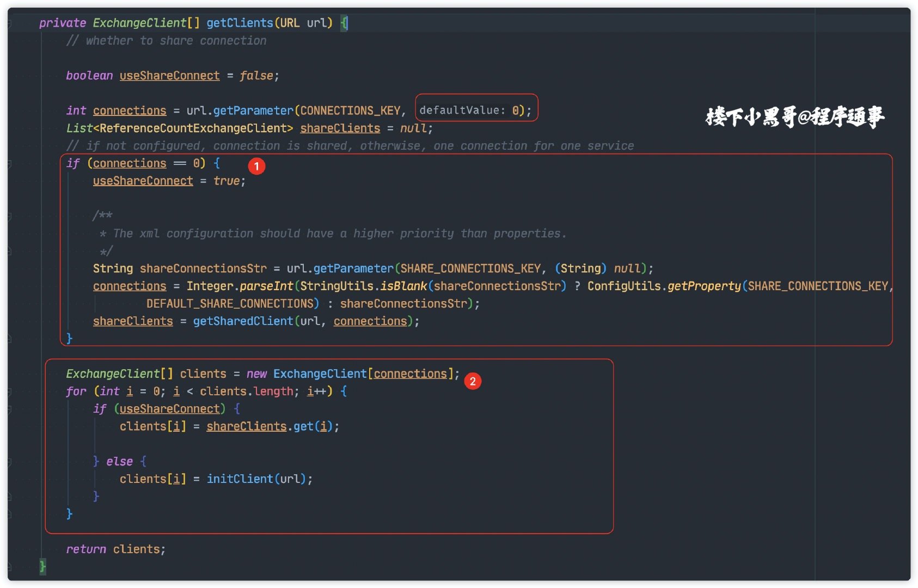Click the 'private' keyword
918x588 pixels.
pyautogui.click(x=62, y=23)
